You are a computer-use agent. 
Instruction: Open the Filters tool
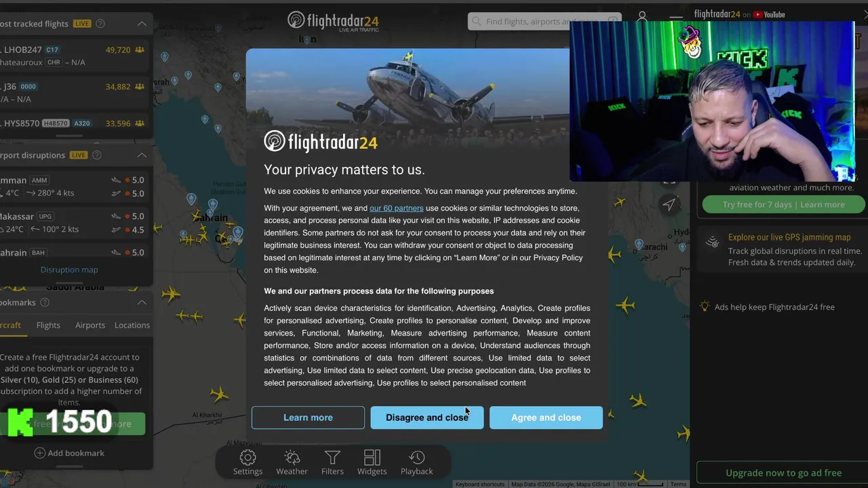coord(332,463)
